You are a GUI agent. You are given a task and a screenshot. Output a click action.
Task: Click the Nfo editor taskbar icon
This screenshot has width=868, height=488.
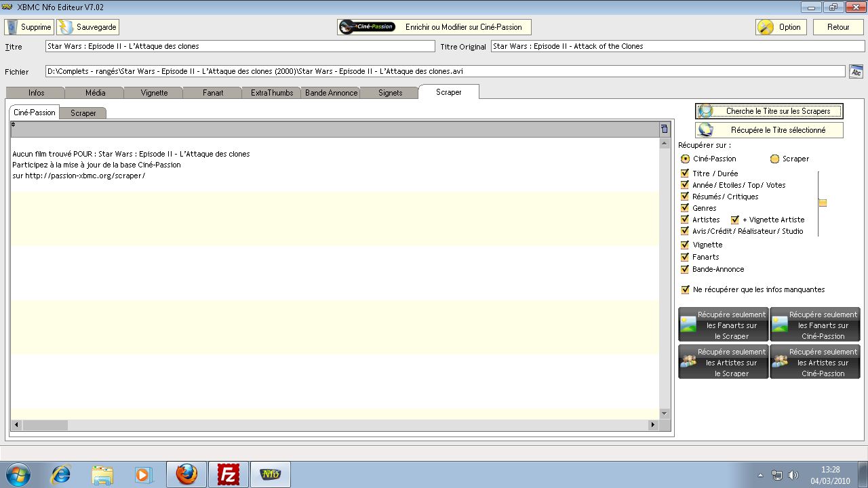click(271, 474)
